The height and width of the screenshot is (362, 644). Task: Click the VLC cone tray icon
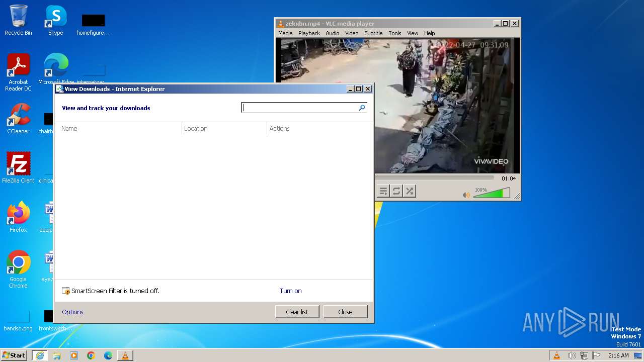coord(556,355)
